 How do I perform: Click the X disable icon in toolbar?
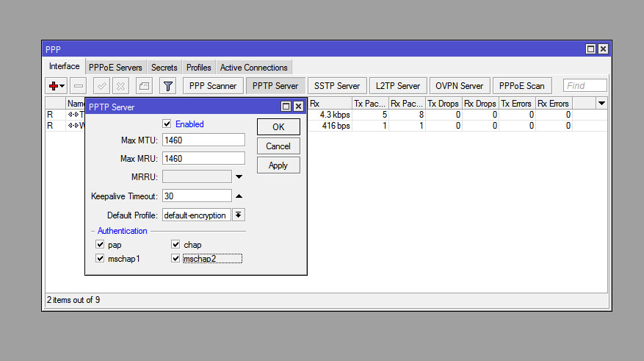click(x=120, y=86)
